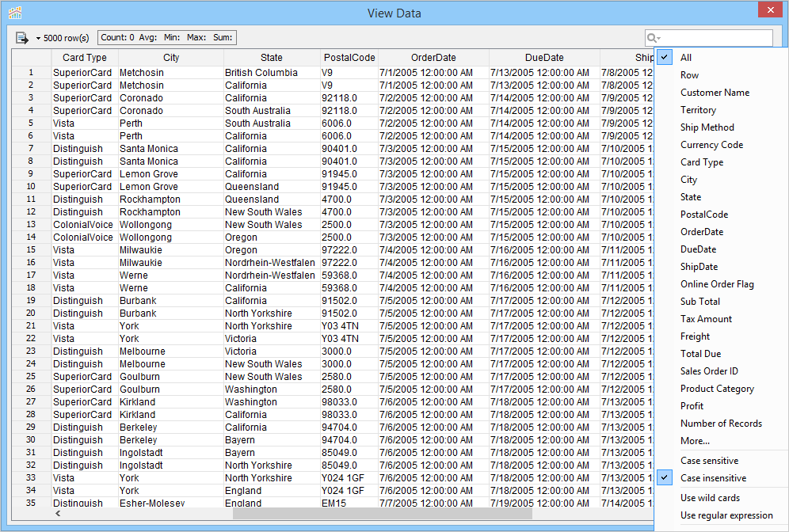Select Sub Total menu item
789x532 pixels.
tap(721, 302)
